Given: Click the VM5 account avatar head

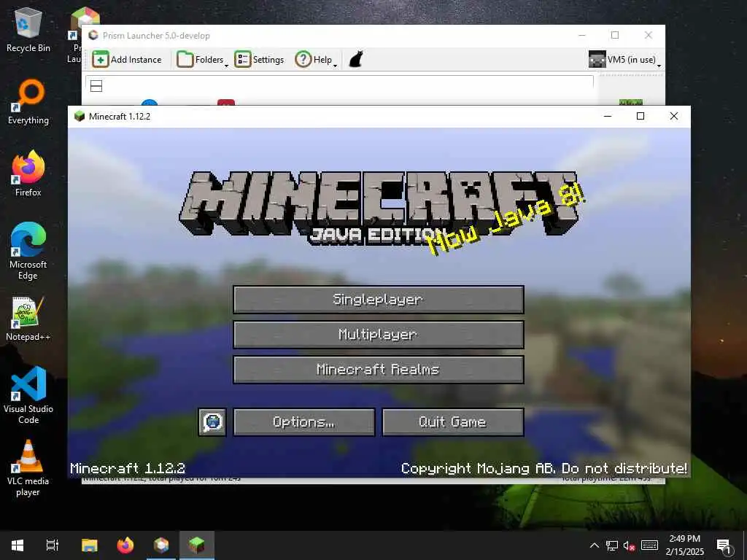Looking at the screenshot, I should point(597,60).
